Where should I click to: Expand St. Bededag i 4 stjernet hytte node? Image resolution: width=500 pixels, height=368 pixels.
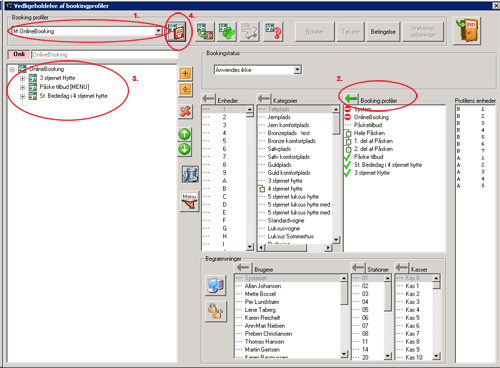(x=22, y=96)
